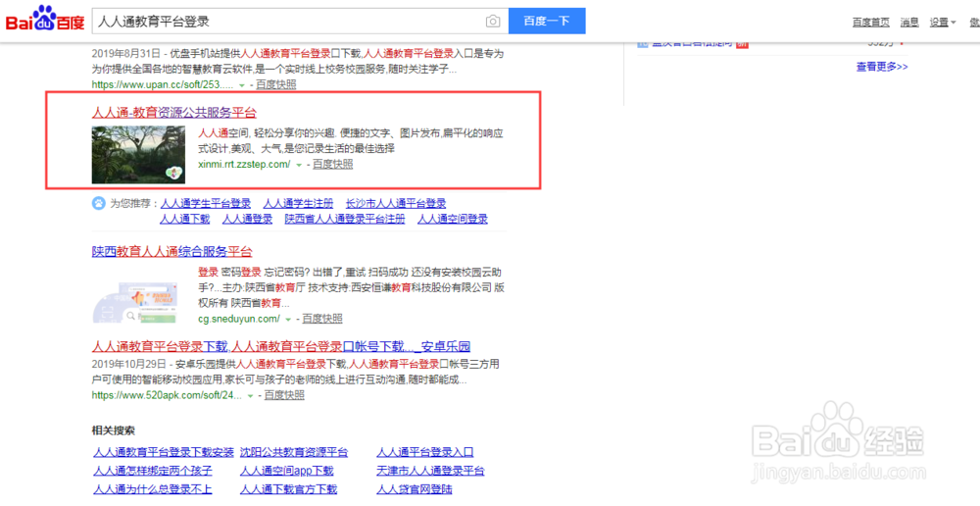Click related search 人人通平台登录入口

[425, 452]
